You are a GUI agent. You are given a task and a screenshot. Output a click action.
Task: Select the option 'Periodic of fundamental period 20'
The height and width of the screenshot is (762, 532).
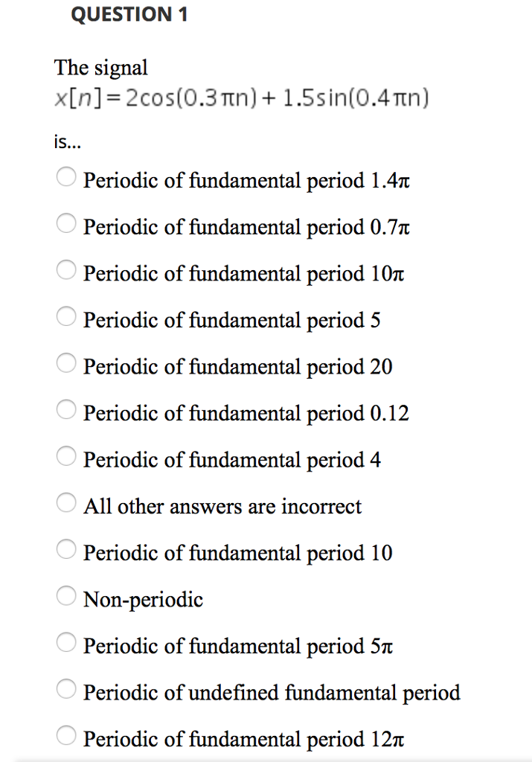click(x=65, y=363)
